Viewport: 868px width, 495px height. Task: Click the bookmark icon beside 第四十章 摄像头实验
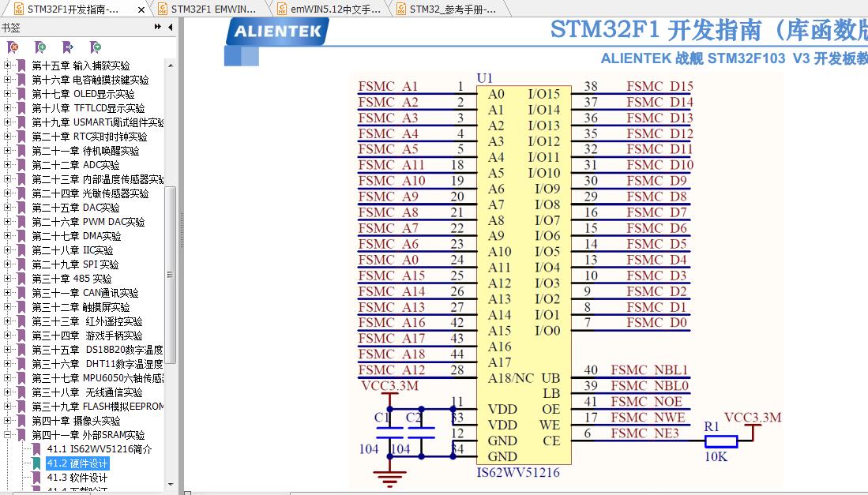(x=21, y=421)
